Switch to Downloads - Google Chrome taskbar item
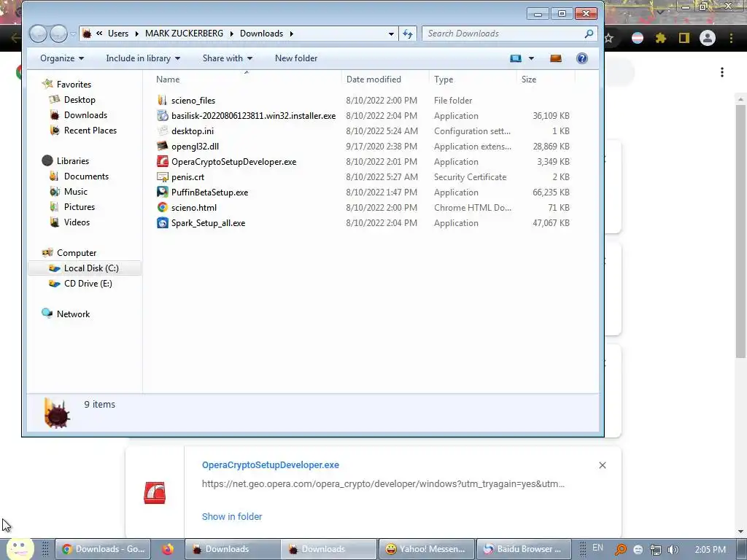The height and width of the screenshot is (560, 747). pos(103,549)
